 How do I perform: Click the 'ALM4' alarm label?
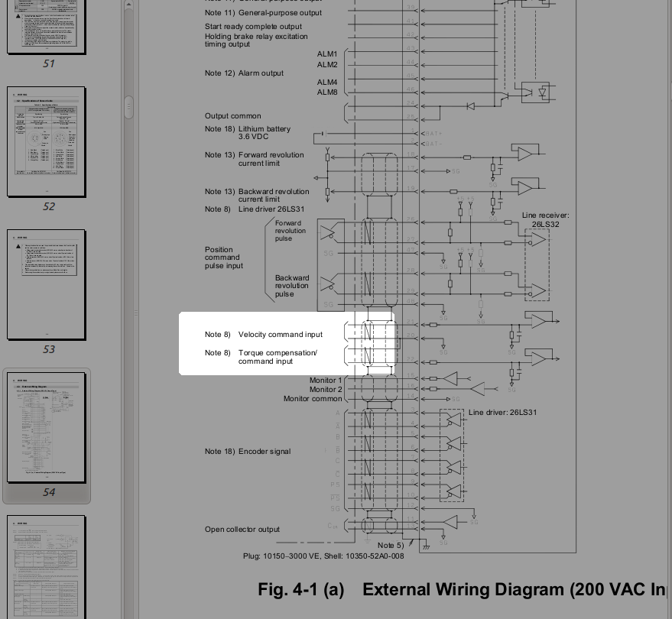pyautogui.click(x=327, y=83)
